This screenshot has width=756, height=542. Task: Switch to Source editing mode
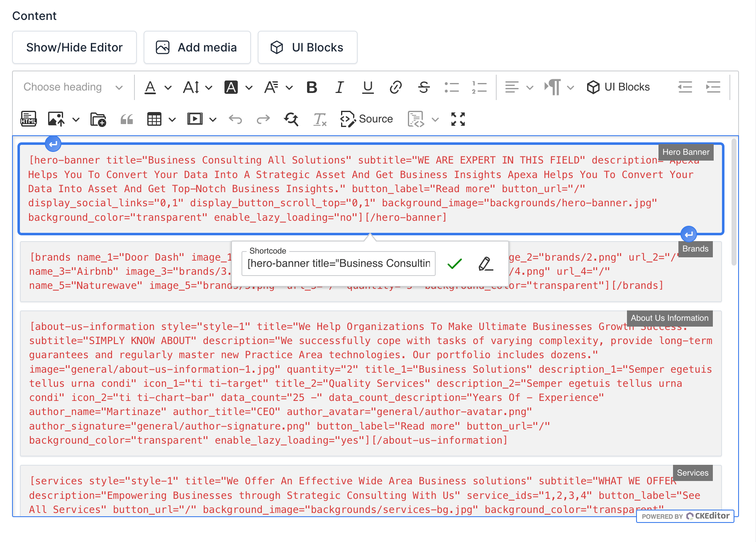[x=366, y=119]
